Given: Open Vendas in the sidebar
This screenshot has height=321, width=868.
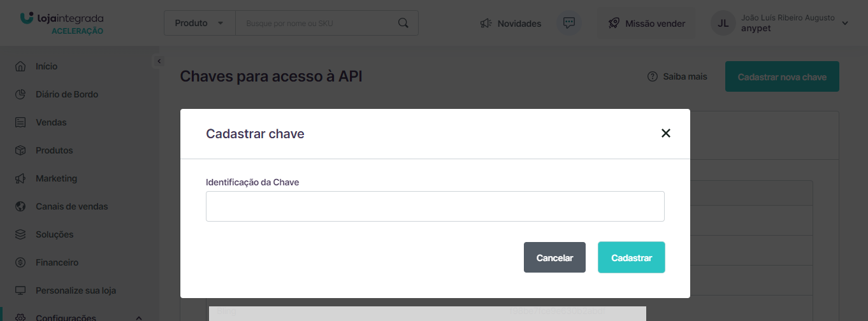Looking at the screenshot, I should 51,122.
